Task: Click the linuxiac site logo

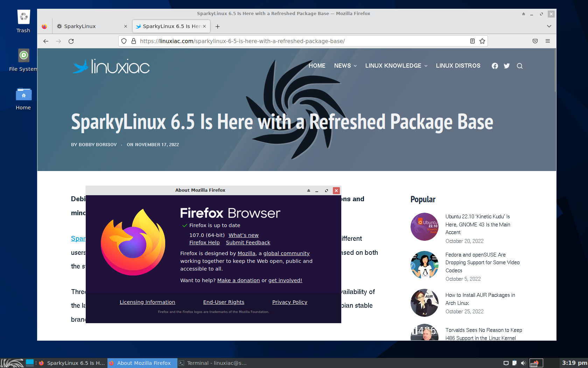Action: pyautogui.click(x=111, y=66)
